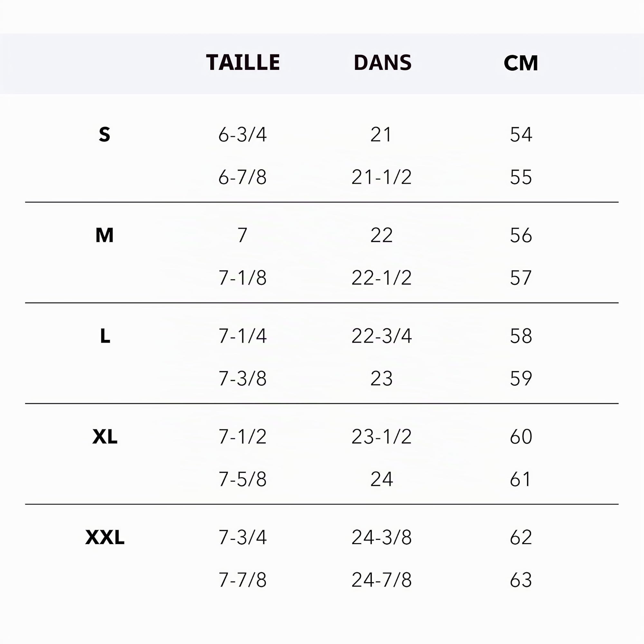
Task: Select the M size label
Action: [x=104, y=235]
